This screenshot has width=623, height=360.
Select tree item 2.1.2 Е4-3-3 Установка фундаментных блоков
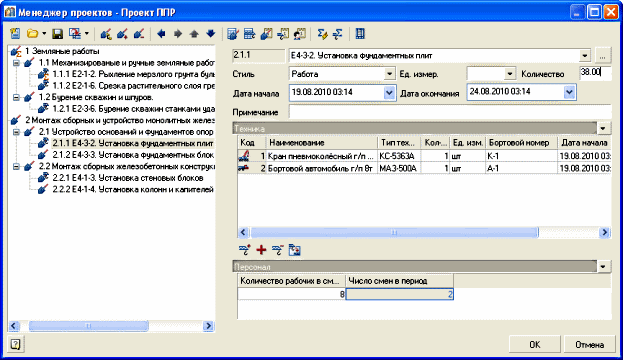point(134,155)
